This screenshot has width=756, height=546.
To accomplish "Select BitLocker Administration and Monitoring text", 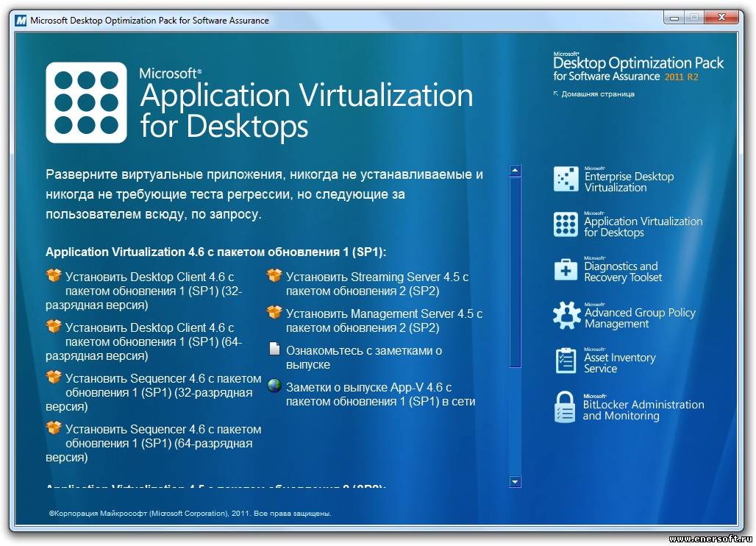I will coord(643,410).
